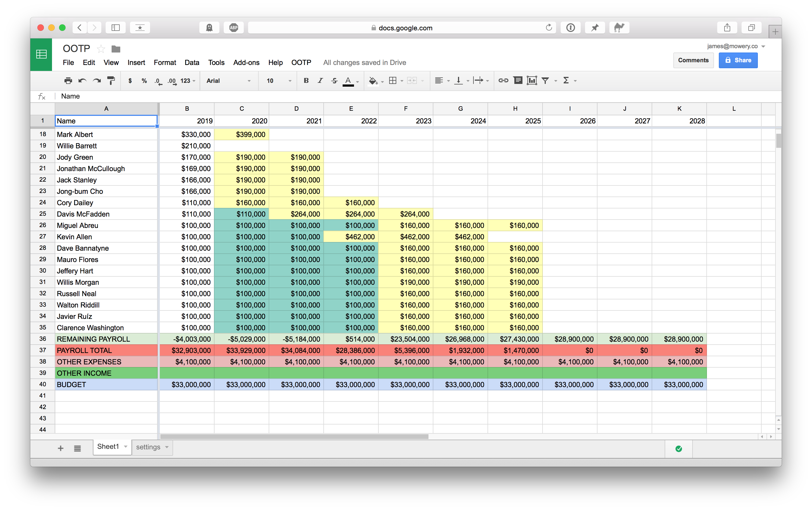Open the text color picker
812x510 pixels.
pyautogui.click(x=349, y=81)
